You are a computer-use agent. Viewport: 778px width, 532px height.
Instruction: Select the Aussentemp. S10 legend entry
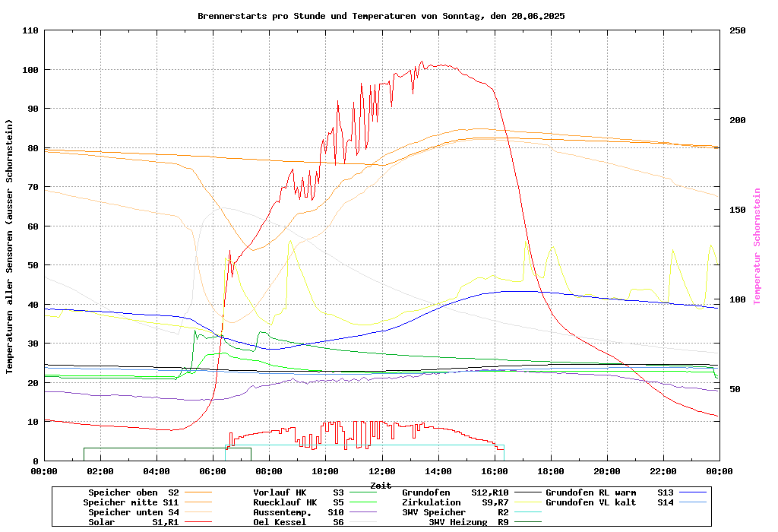[298, 512]
